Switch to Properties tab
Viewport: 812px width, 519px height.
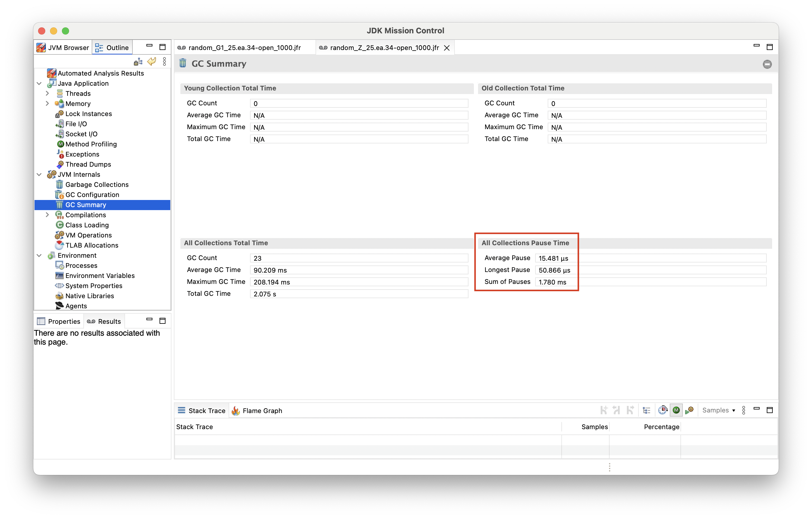point(59,321)
